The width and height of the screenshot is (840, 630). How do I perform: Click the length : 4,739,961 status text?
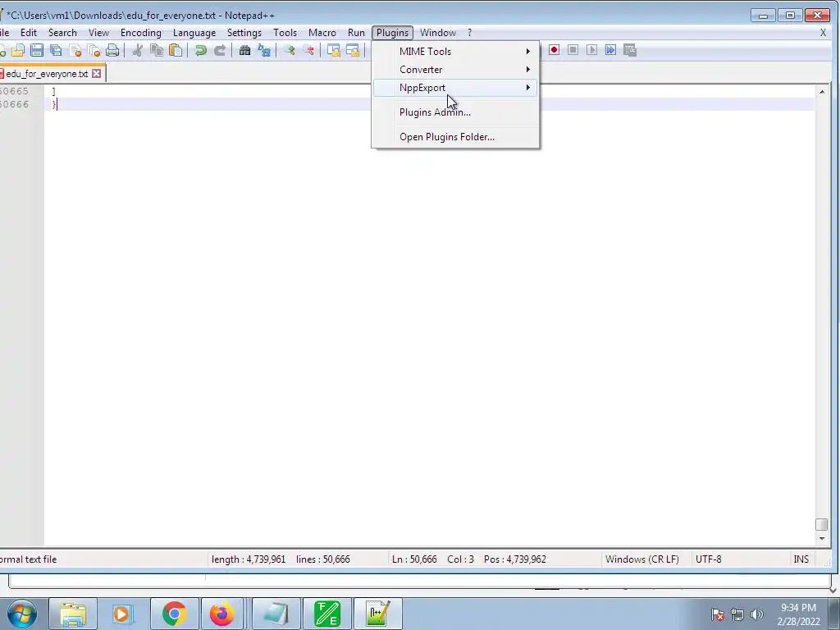249,559
